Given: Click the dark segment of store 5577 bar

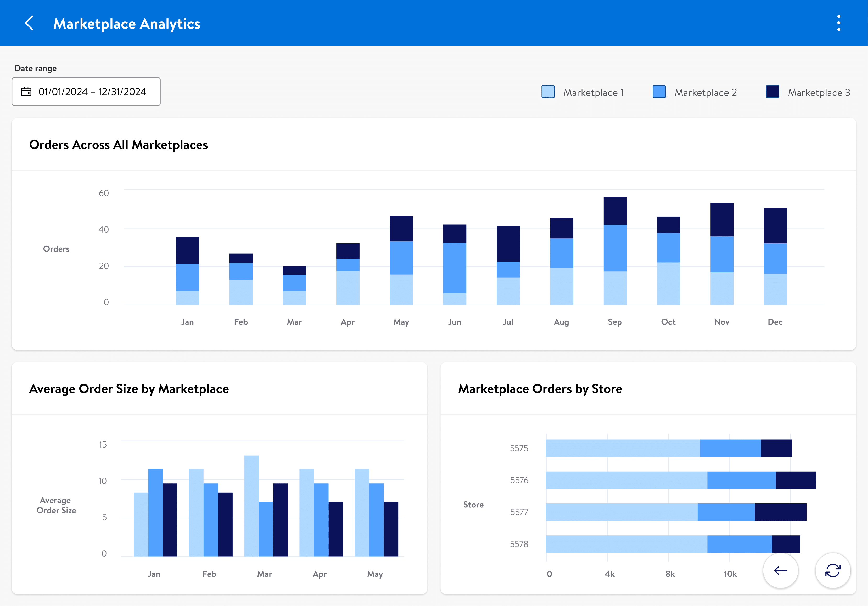Looking at the screenshot, I should (780, 512).
